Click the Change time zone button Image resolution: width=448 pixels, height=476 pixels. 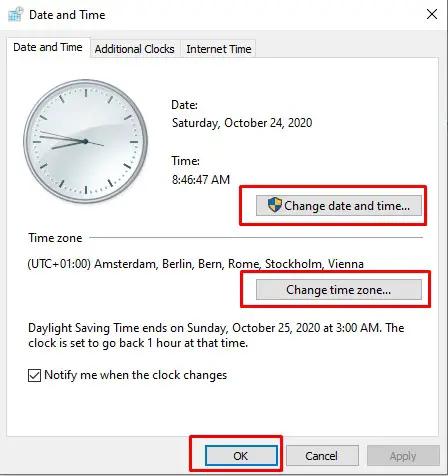pyautogui.click(x=339, y=290)
